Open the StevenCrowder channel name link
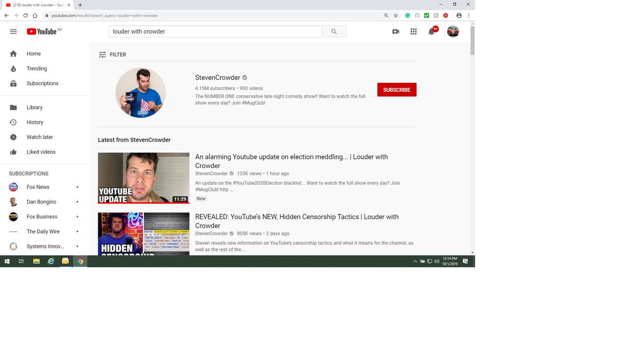The height and width of the screenshot is (364, 617). point(217,78)
